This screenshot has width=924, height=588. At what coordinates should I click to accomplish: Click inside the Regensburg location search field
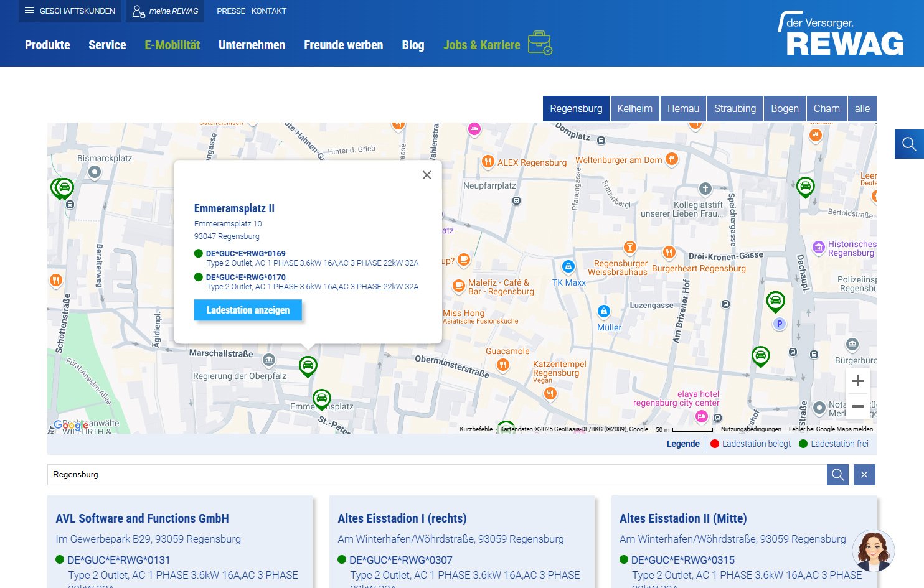click(436, 475)
